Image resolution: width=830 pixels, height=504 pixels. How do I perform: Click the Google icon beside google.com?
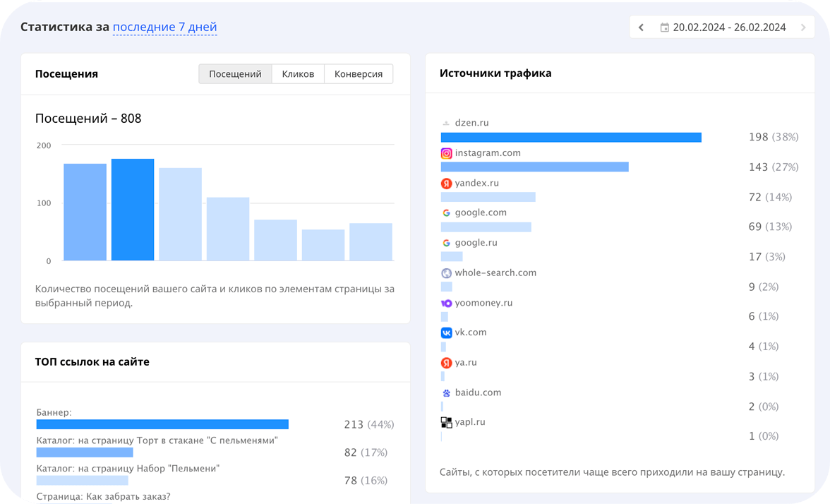[x=446, y=213]
